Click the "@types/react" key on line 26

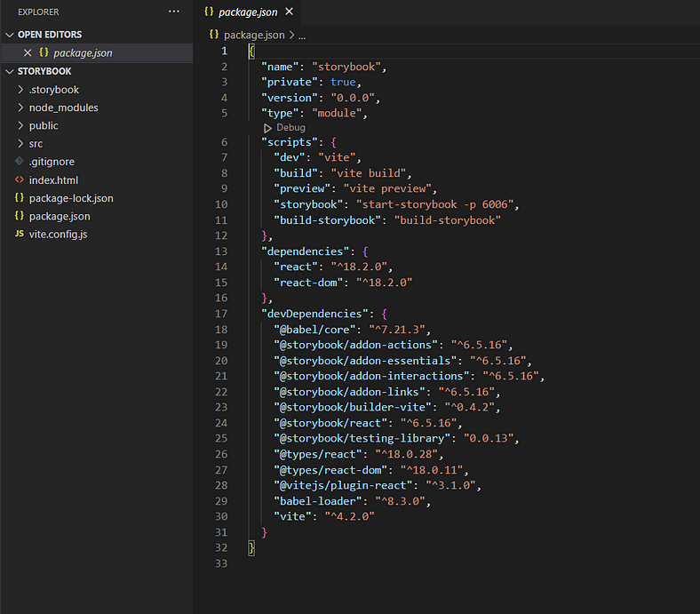317,454
